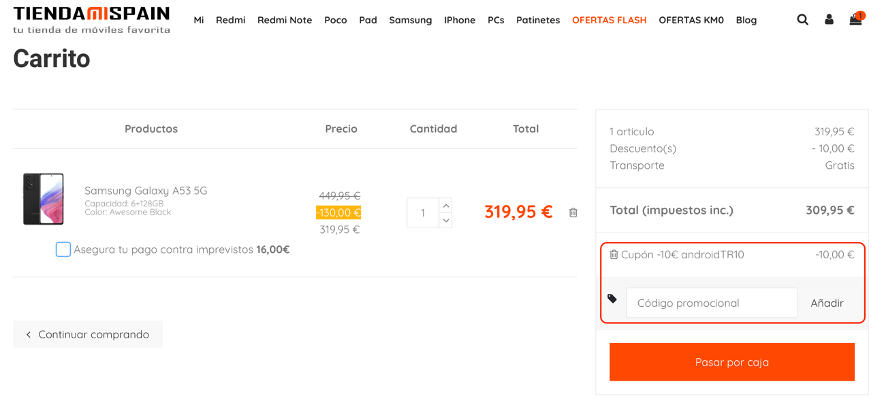Enable the payment insurance checkbox
Screen dimensions: 887x408
63,250
